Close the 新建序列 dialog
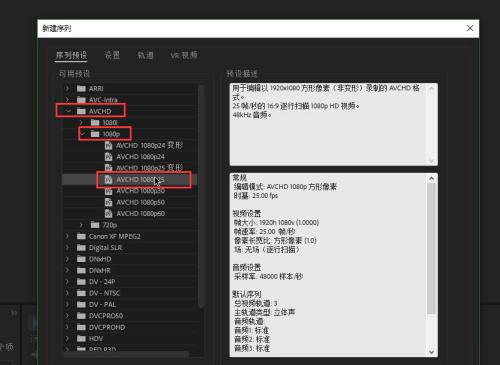Image resolution: width=500 pixels, height=365 pixels. point(470,28)
